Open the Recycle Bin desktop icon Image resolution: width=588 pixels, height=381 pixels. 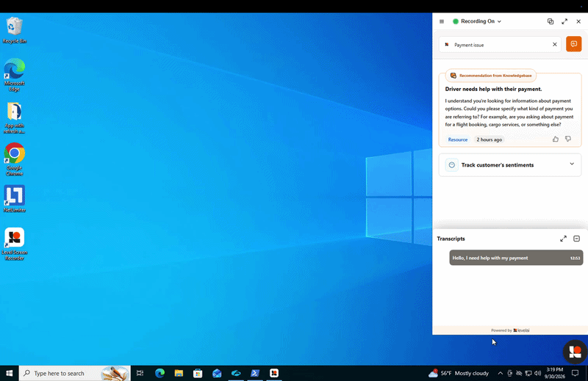[14, 30]
